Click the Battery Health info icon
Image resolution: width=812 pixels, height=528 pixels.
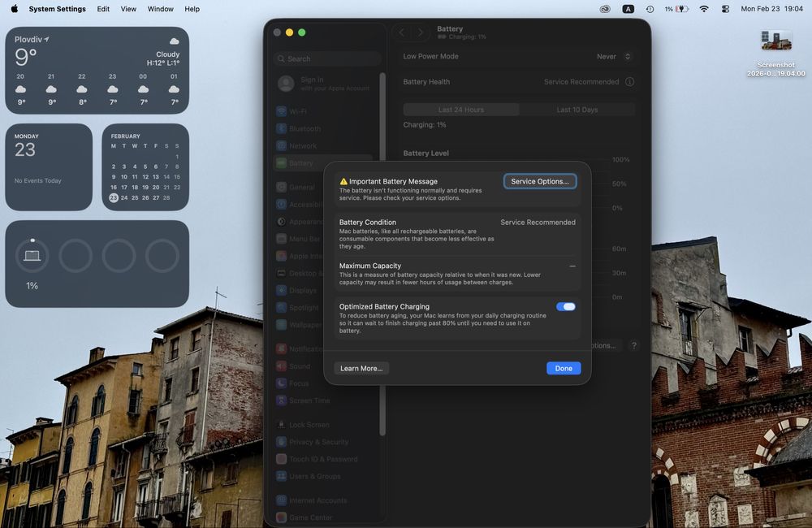(x=629, y=81)
